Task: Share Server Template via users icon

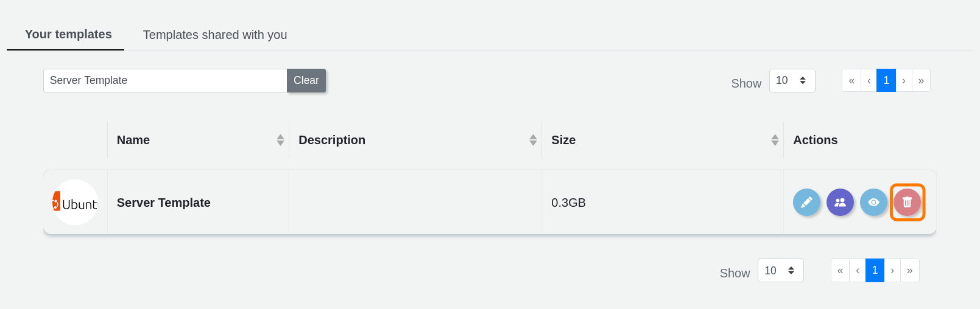Action: 840,203
